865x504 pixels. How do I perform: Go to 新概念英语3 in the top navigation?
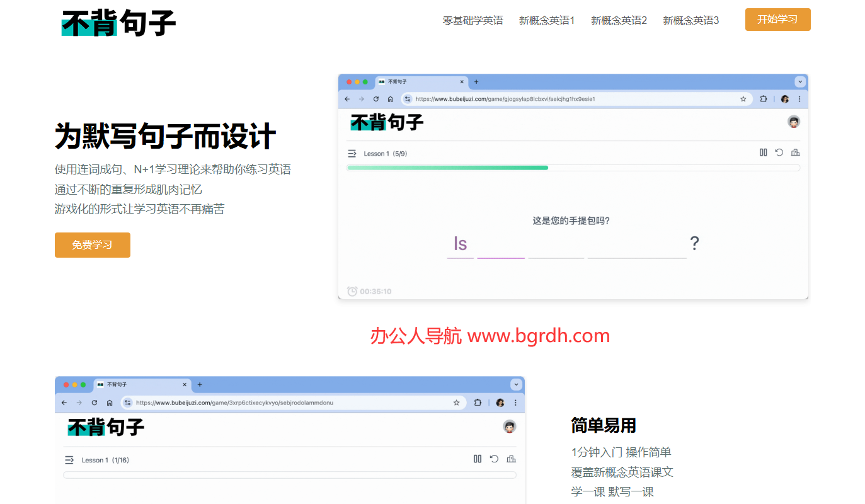coord(690,20)
